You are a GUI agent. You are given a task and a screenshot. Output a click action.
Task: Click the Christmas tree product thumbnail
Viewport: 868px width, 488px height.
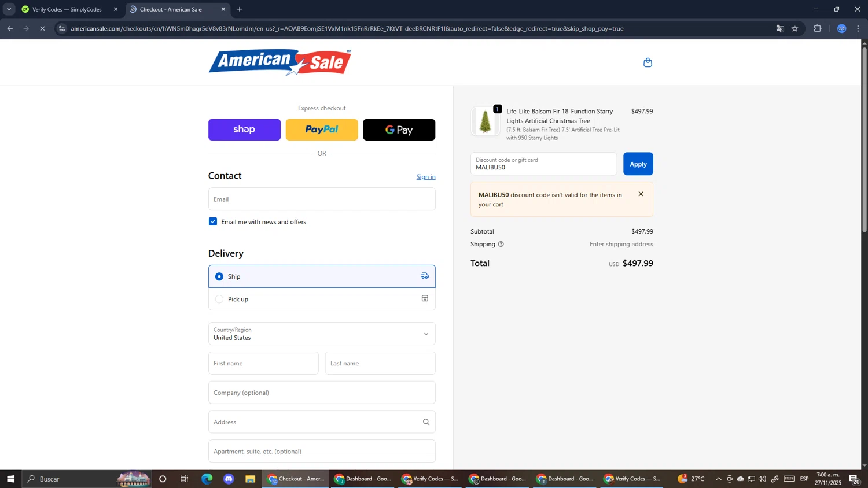tap(485, 121)
